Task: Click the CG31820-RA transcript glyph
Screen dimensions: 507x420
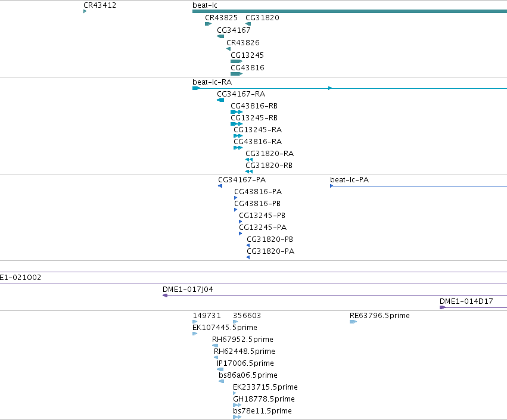Action: pyautogui.click(x=249, y=160)
